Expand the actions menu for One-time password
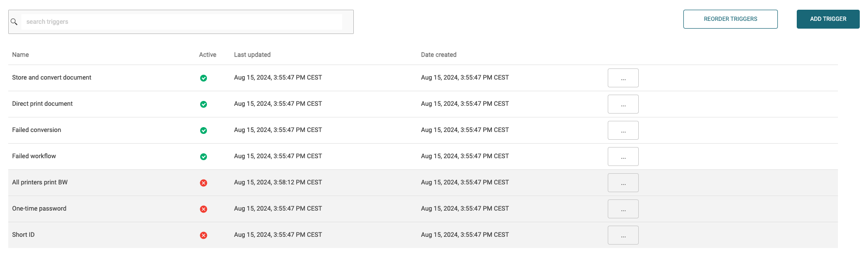Screen dimensions: 868x280 pos(623,209)
